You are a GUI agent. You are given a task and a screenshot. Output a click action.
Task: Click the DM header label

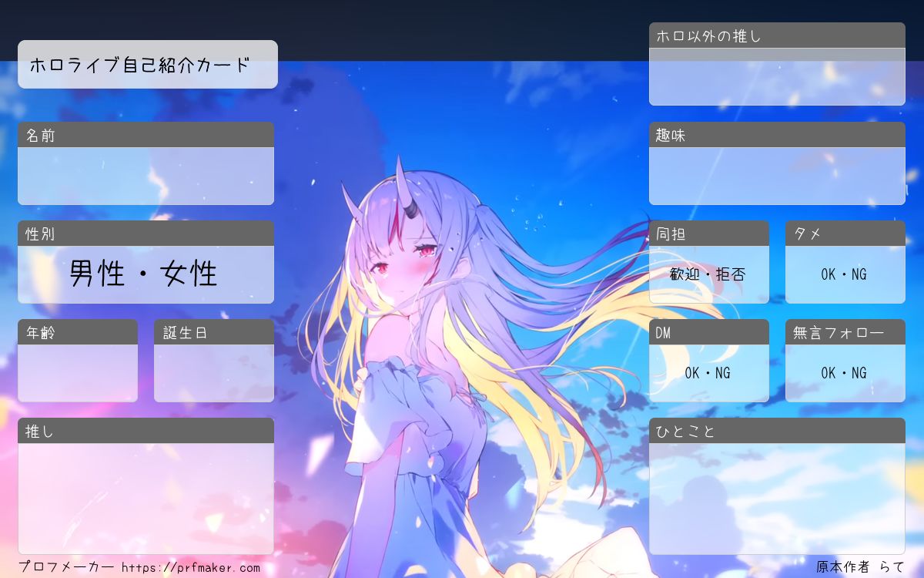click(664, 333)
